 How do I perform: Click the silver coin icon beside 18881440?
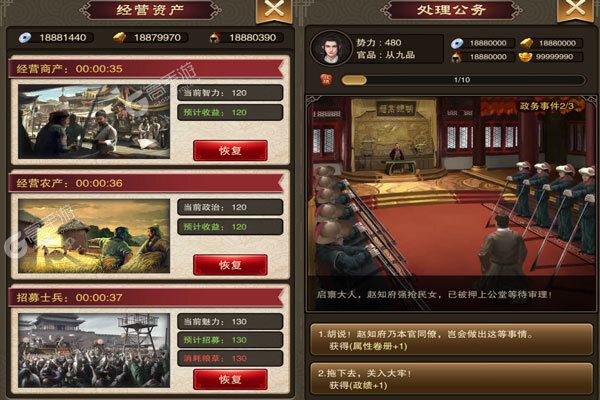tap(25, 38)
